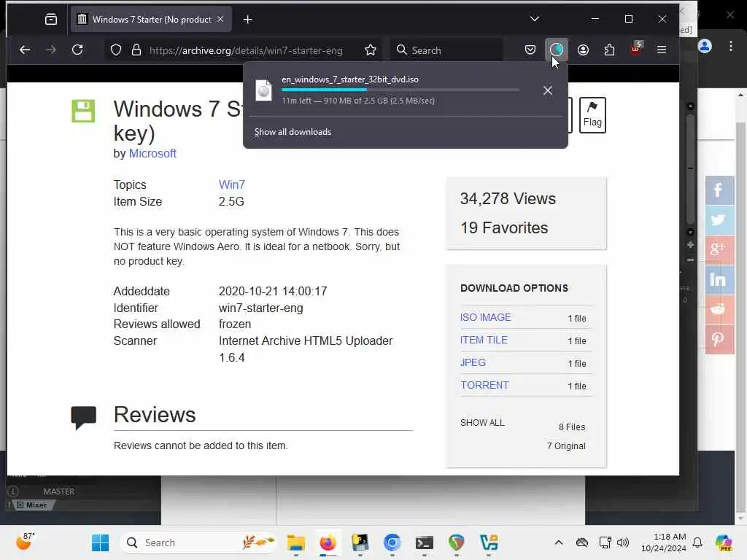Show hidden system tray icons chevron

pyautogui.click(x=559, y=542)
